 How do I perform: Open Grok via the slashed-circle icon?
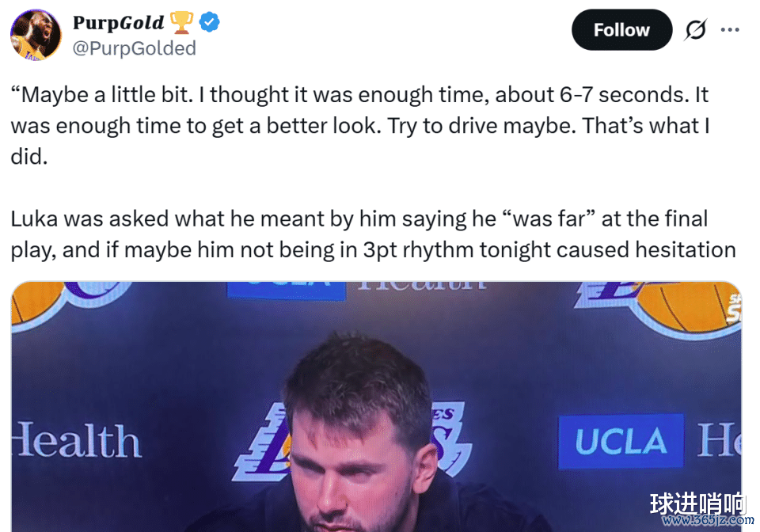[x=694, y=30]
